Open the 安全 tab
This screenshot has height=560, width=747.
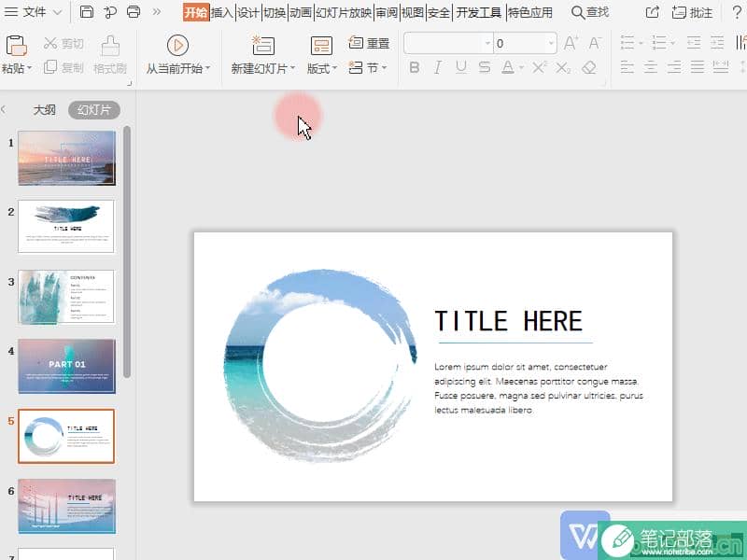[439, 12]
